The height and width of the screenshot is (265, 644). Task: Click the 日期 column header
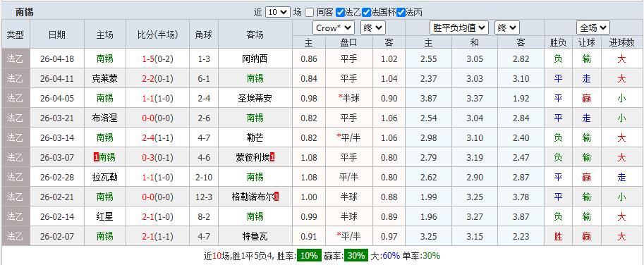coord(56,35)
